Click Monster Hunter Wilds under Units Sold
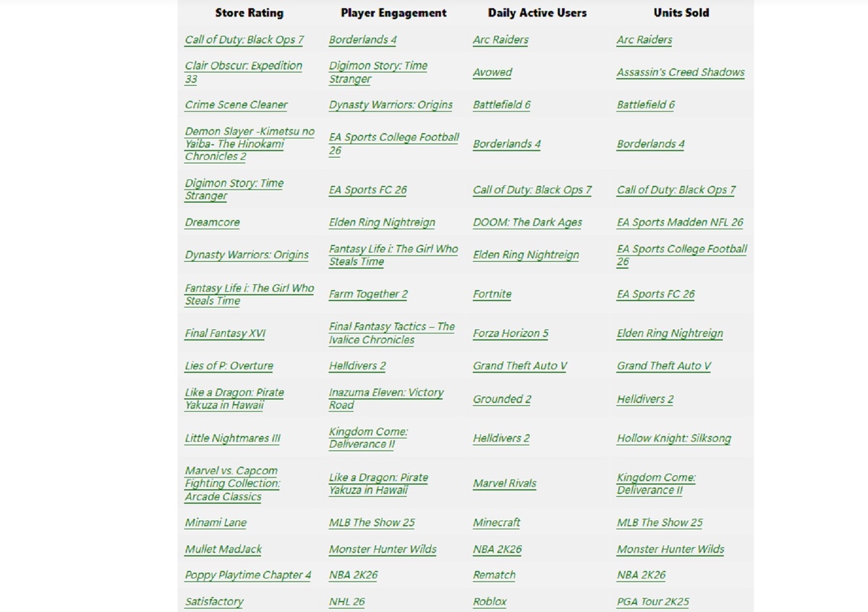This screenshot has width=868, height=612. 671,549
